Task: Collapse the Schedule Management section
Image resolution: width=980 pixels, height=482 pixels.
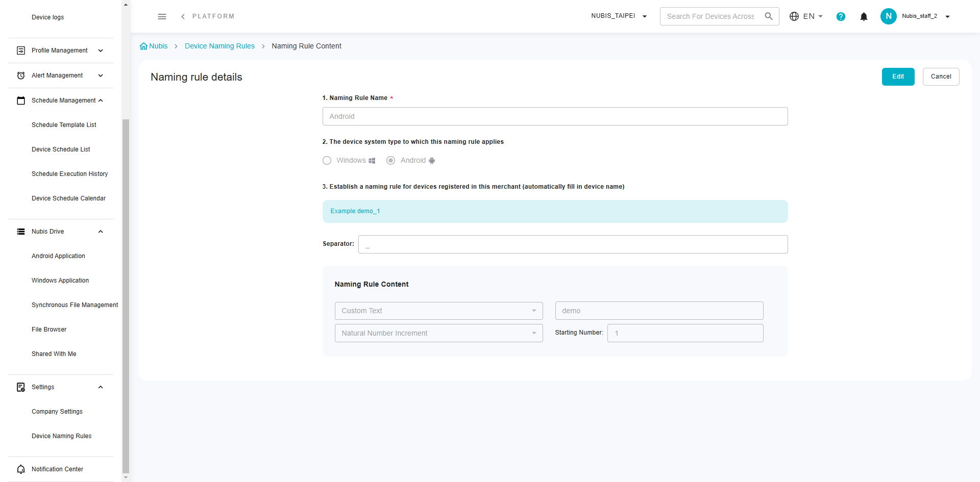Action: point(101,100)
